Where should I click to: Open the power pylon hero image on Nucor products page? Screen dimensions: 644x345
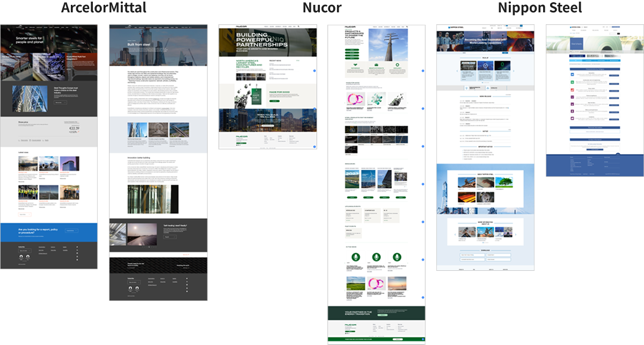point(387,44)
